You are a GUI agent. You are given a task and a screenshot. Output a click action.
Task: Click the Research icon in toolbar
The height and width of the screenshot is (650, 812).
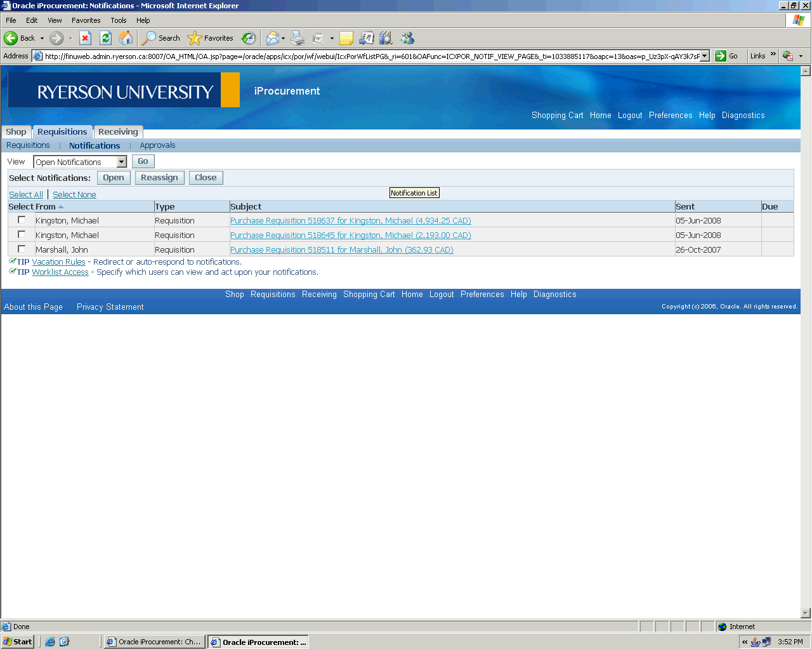click(x=386, y=38)
